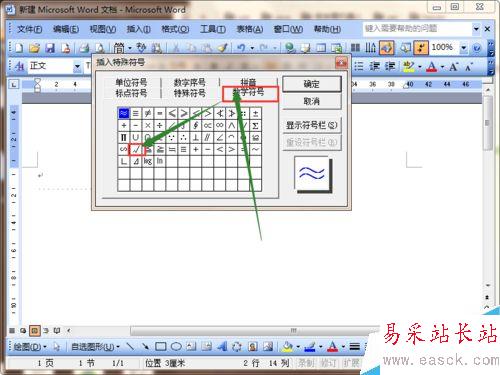The height and width of the screenshot is (375, 500).
Task: Click the 取消 button in the dialog
Action: [312, 101]
